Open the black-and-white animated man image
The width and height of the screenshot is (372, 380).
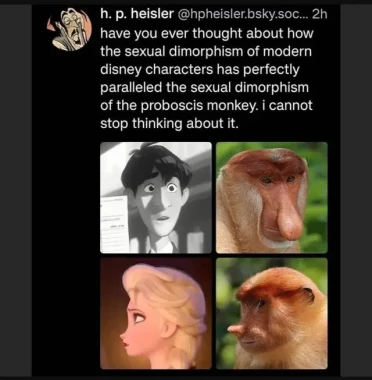(x=156, y=198)
